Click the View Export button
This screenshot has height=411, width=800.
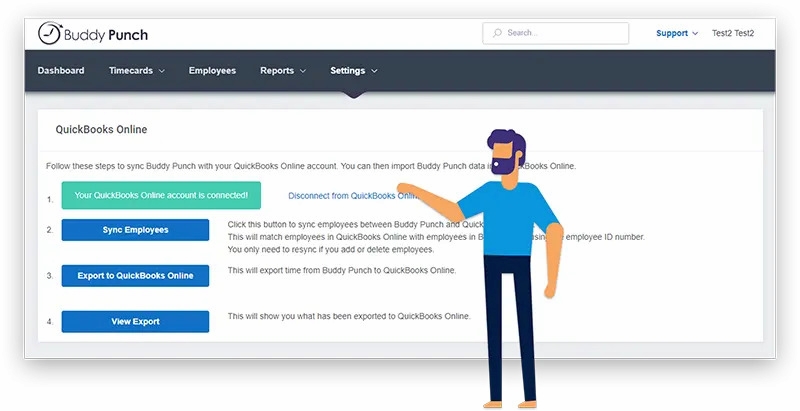tap(135, 322)
